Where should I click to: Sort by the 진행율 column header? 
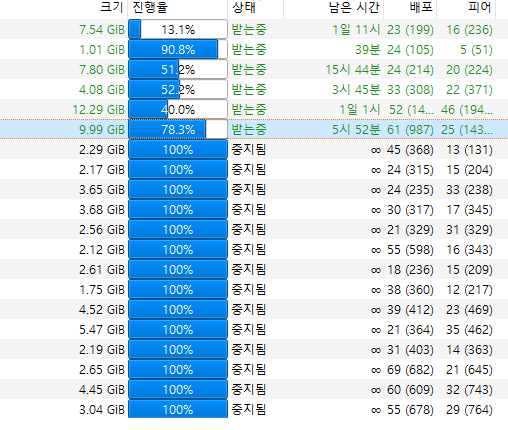[178, 8]
